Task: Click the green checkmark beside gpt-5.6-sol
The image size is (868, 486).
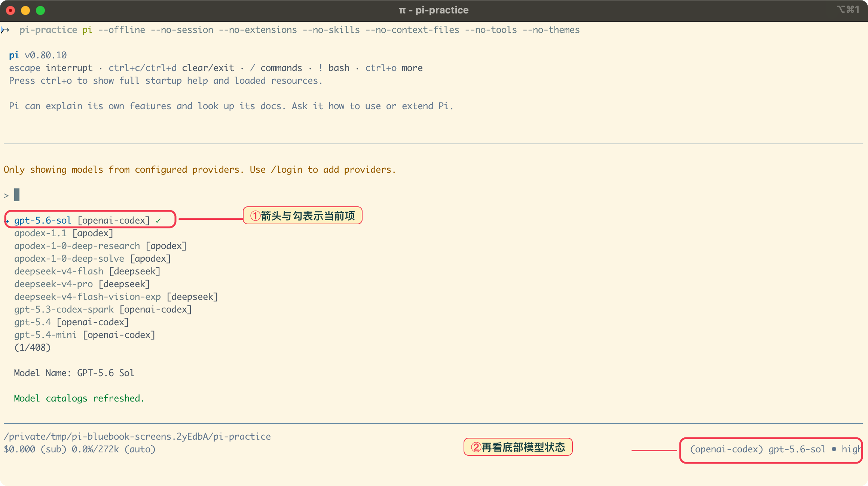Action: [158, 221]
